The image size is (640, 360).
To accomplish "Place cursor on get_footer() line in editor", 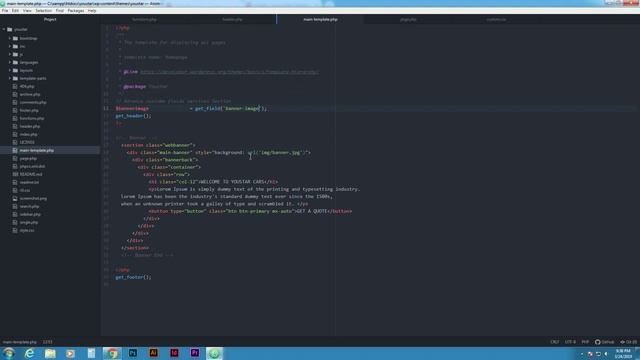I will click(x=133, y=277).
